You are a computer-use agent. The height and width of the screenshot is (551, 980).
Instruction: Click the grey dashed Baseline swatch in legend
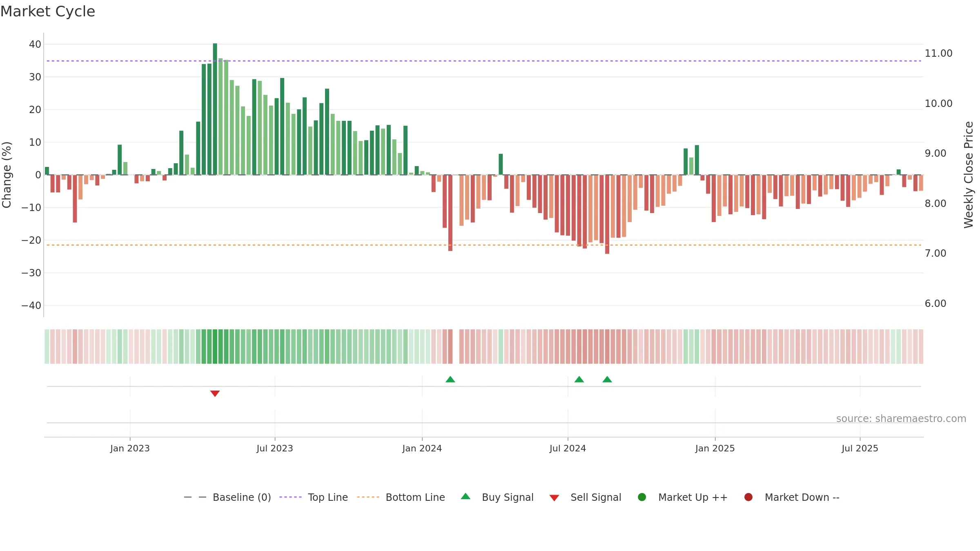tap(195, 497)
